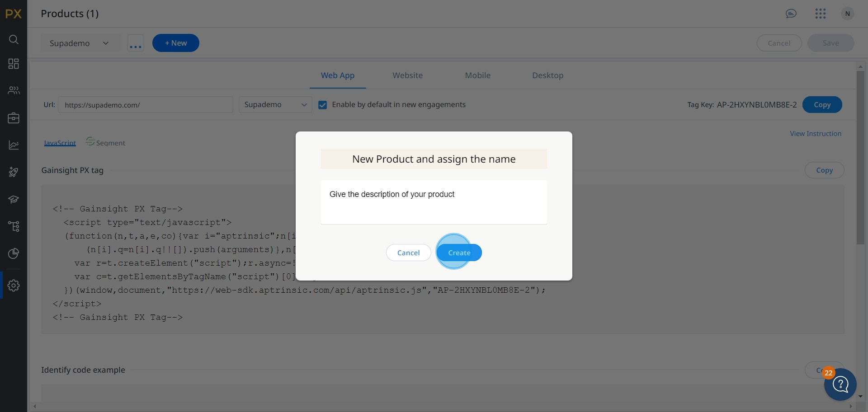The image size is (868, 412).
Task: Open the product mapper tree icon
Action: pos(14,226)
